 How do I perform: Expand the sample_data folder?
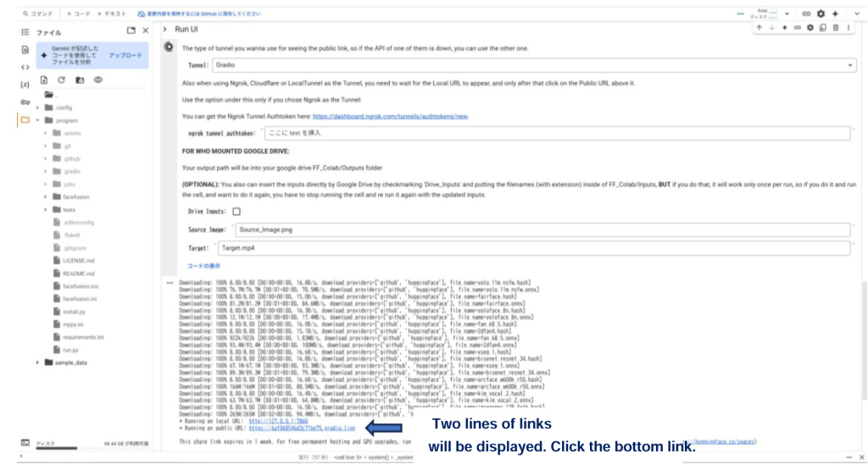[x=37, y=362]
